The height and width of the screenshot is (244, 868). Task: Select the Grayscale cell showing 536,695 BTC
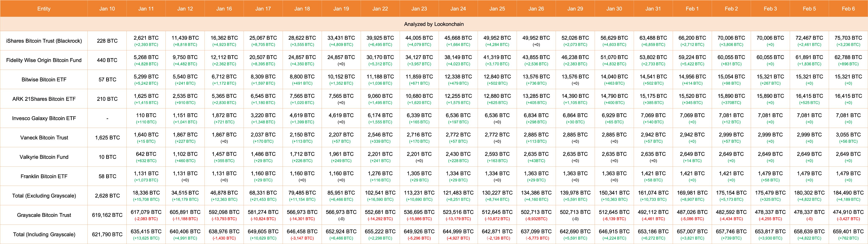point(419,215)
